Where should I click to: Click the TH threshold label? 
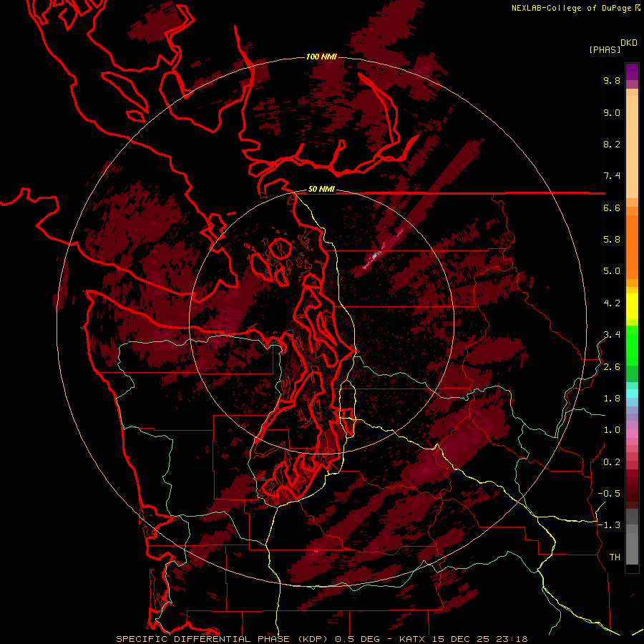point(615,557)
